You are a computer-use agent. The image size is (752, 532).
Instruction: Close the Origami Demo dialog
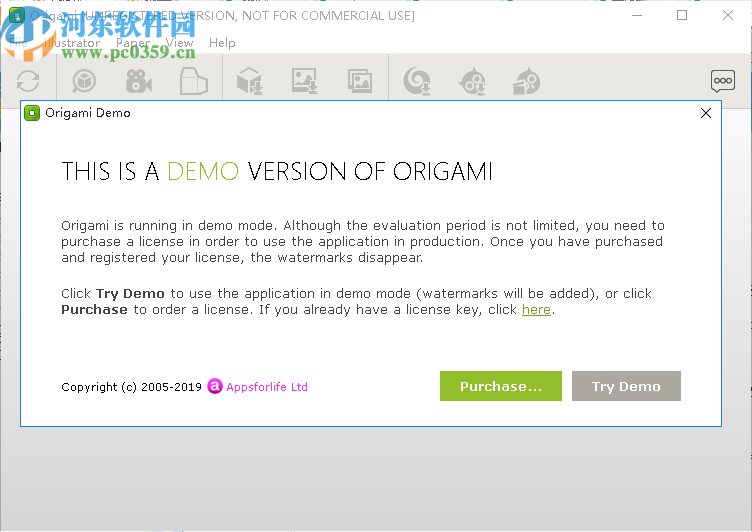coord(705,113)
